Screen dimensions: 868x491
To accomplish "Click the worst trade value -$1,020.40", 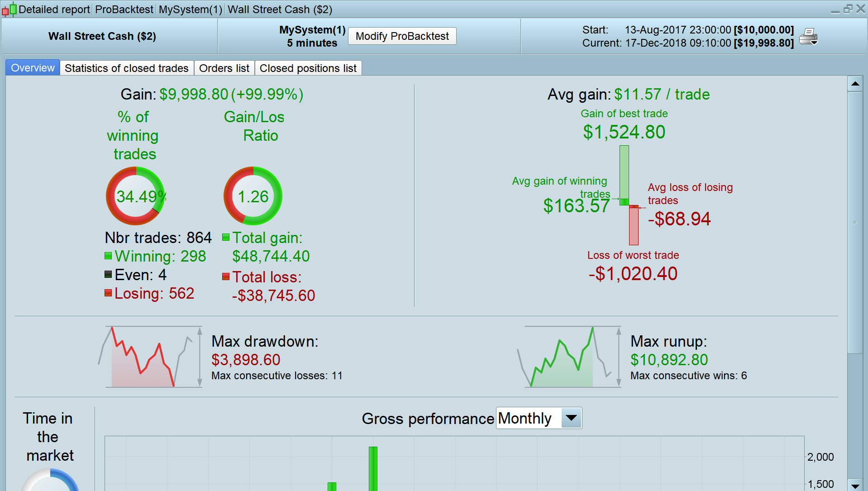I will click(x=633, y=274).
